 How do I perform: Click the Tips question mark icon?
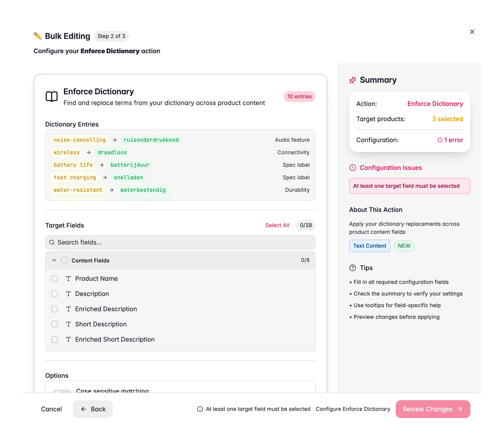click(353, 268)
